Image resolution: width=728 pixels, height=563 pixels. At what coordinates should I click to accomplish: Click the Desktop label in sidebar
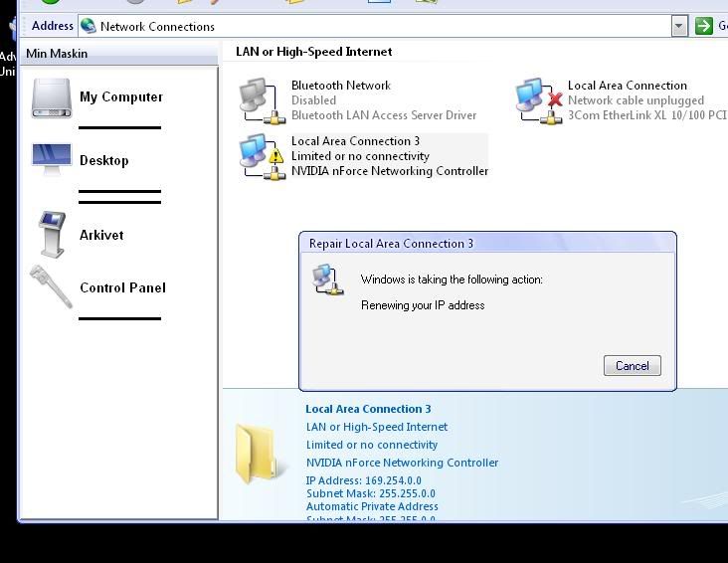(x=104, y=161)
